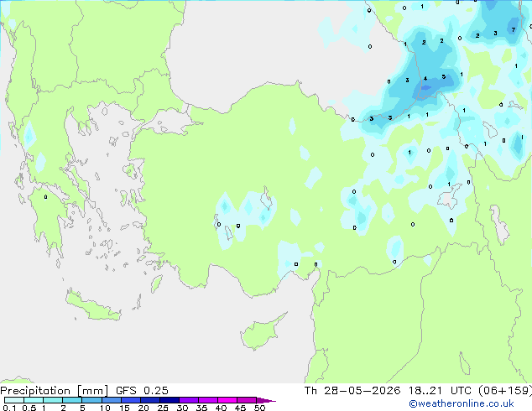Click the '0.1' legend scale label

click(9, 408)
